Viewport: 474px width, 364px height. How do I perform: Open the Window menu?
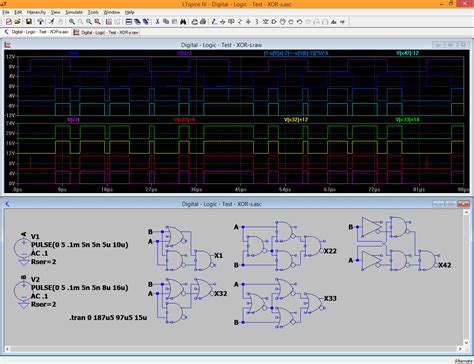tap(112, 12)
